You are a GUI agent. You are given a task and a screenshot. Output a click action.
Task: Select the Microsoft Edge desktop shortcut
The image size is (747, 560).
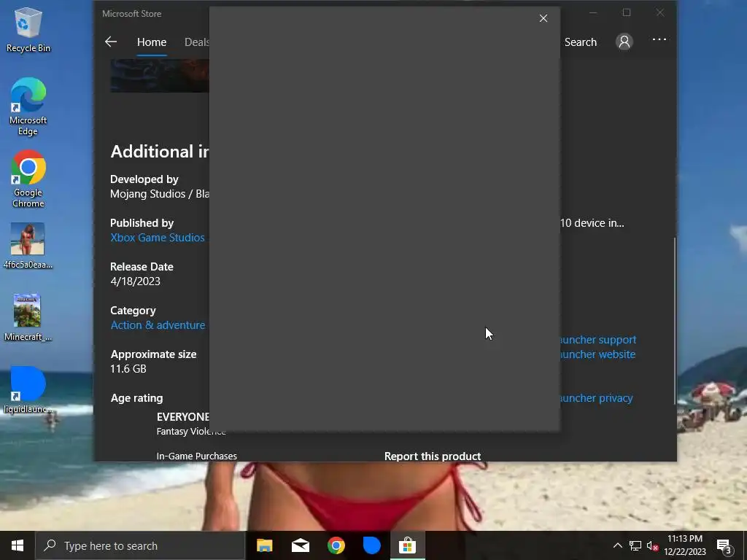click(28, 106)
